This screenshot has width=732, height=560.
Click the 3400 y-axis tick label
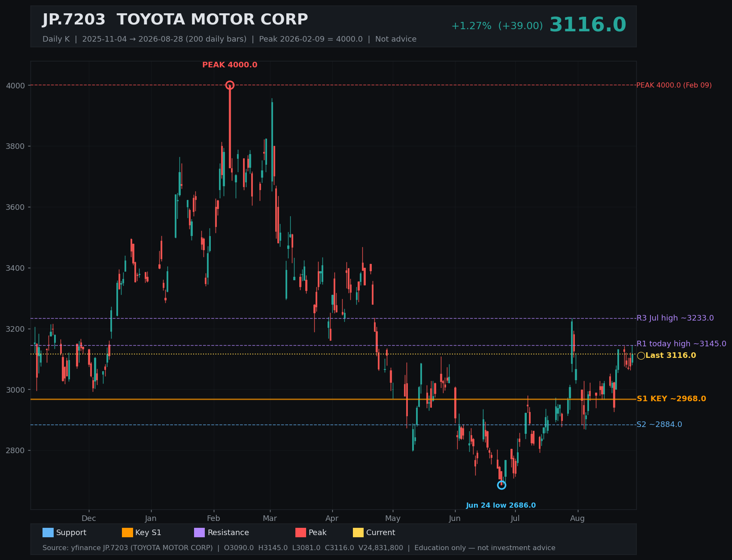tap(15, 268)
